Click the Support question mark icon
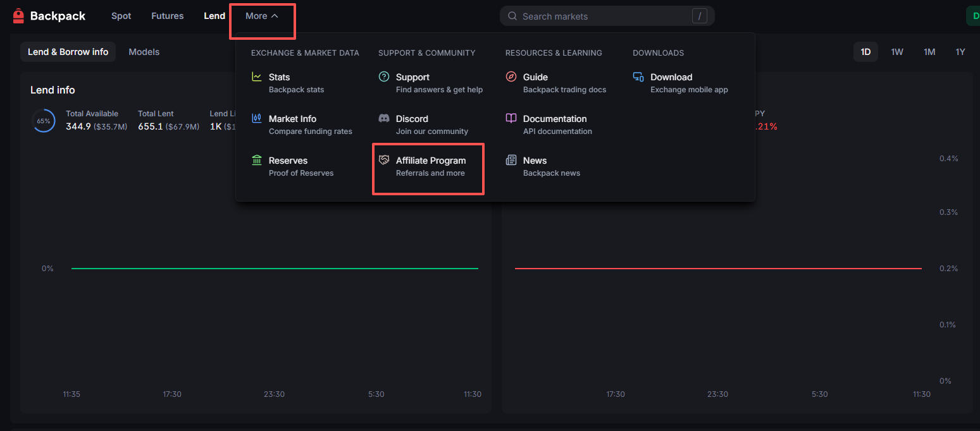980x431 pixels. (384, 77)
